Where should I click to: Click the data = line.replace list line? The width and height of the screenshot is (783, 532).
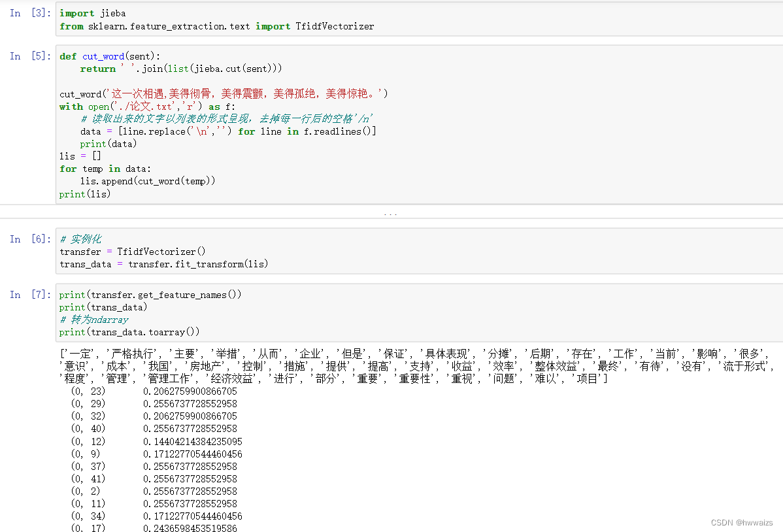coord(228,131)
